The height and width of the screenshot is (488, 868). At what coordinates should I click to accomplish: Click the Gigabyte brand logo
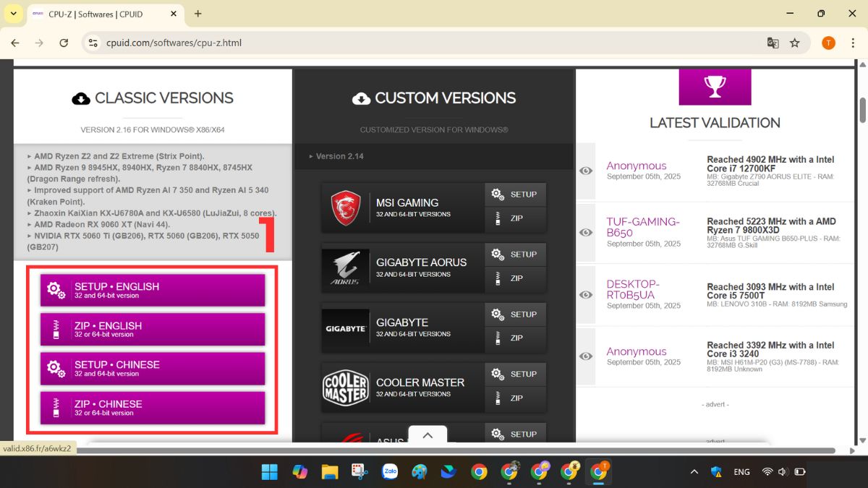(x=346, y=328)
